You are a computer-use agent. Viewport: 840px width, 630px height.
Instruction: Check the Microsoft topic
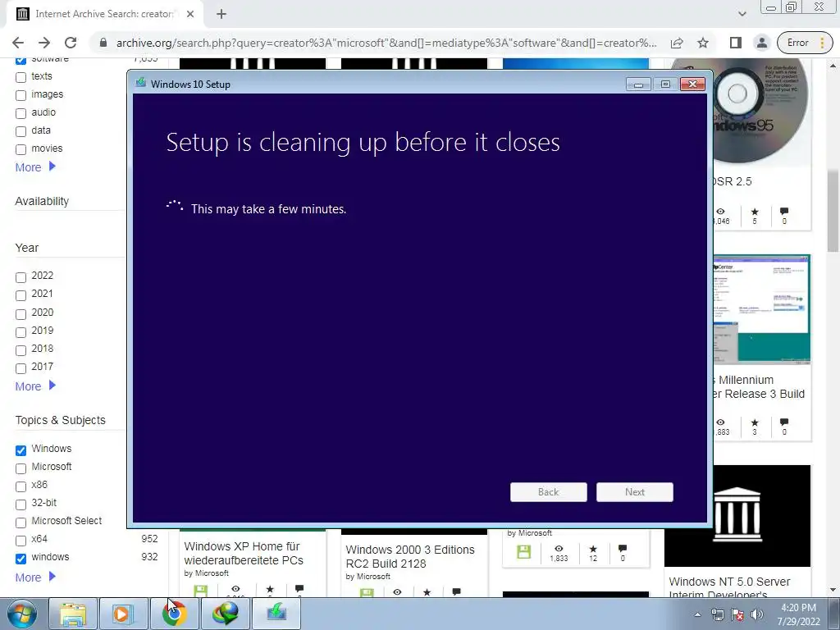tap(21, 468)
